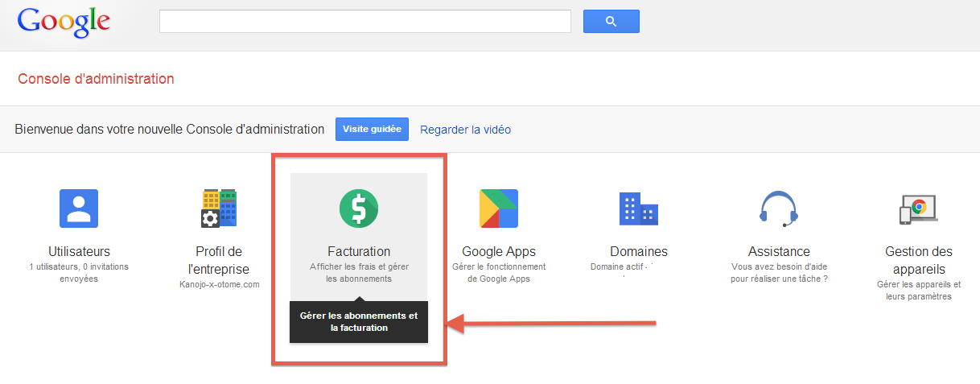Open the Utilisateurs user icon
This screenshot has height=384, width=980.
point(79,209)
